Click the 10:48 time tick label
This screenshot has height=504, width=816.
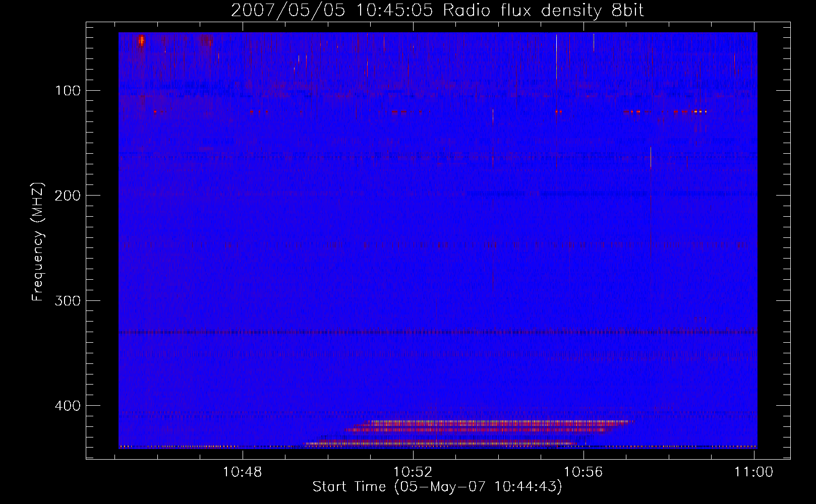pyautogui.click(x=243, y=472)
